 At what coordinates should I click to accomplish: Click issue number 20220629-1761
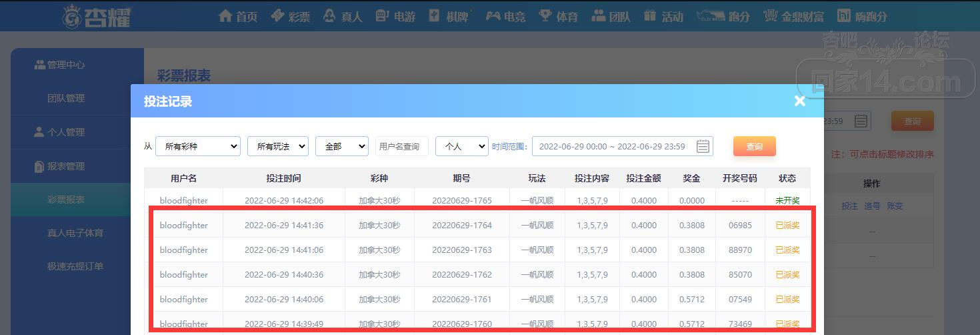(x=462, y=299)
